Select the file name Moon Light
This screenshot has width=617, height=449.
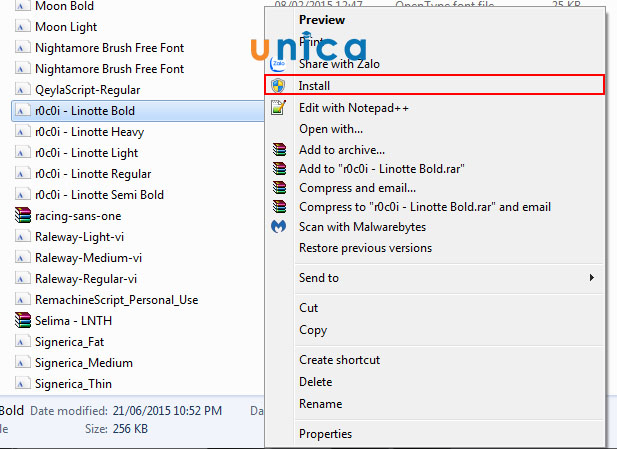66,27
